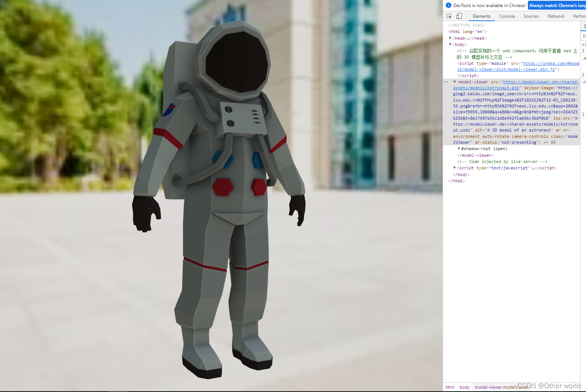Viewport: 586px width, 392px height.
Task: Switch to the Sources tab
Action: pyautogui.click(x=531, y=16)
